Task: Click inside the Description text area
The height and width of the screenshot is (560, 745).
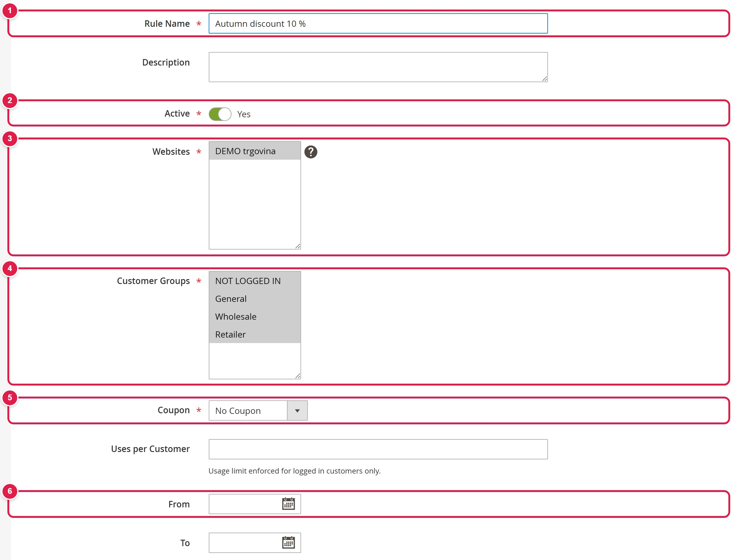Action: coord(378,67)
